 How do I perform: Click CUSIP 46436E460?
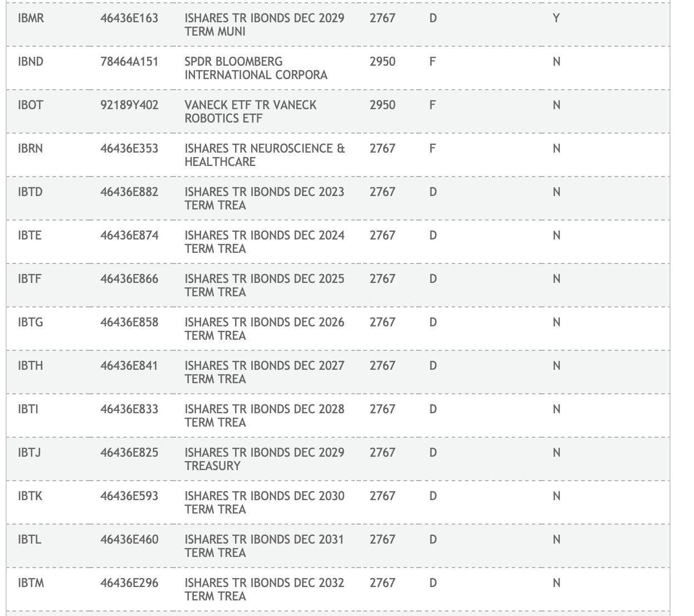(x=129, y=539)
